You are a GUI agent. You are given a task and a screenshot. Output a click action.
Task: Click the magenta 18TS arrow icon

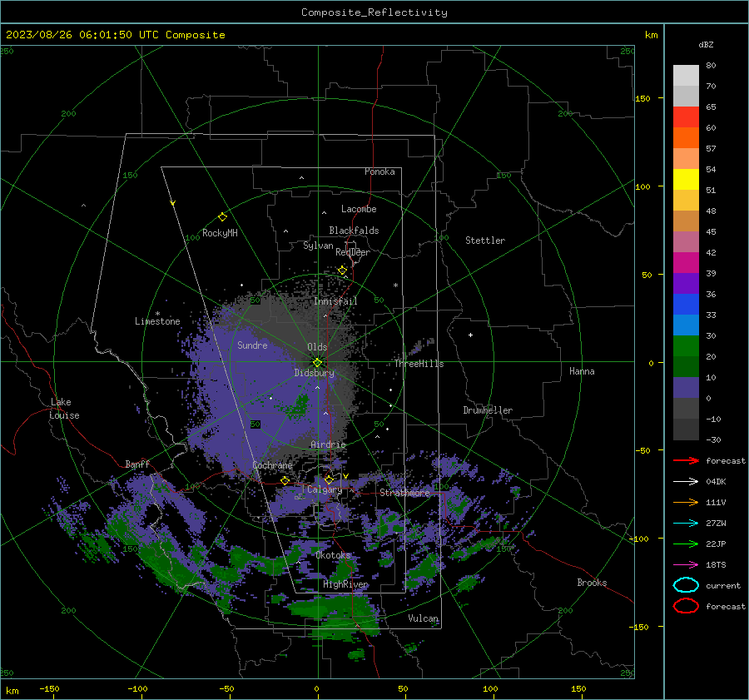coord(686,565)
